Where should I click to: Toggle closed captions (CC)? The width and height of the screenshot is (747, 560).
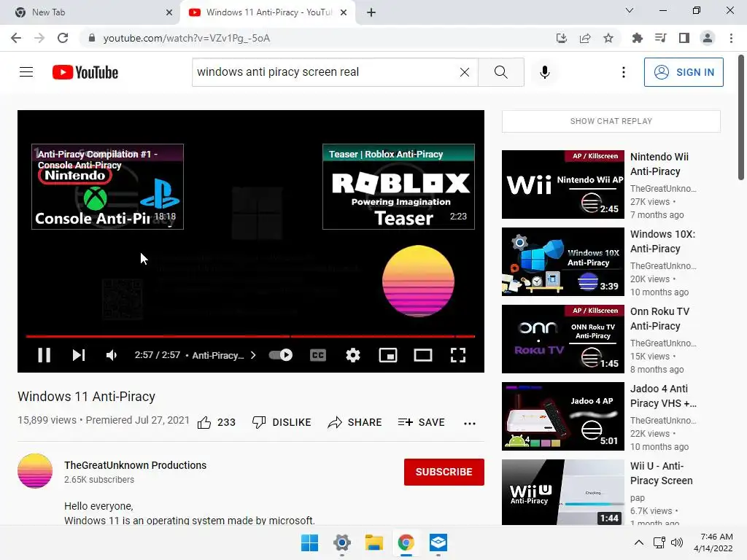(x=318, y=355)
